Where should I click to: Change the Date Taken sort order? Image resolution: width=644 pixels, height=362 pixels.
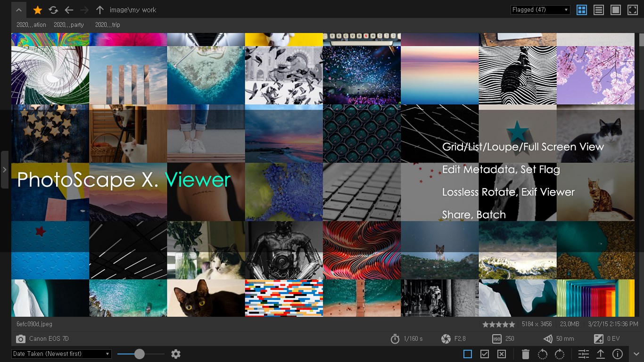coord(60,354)
